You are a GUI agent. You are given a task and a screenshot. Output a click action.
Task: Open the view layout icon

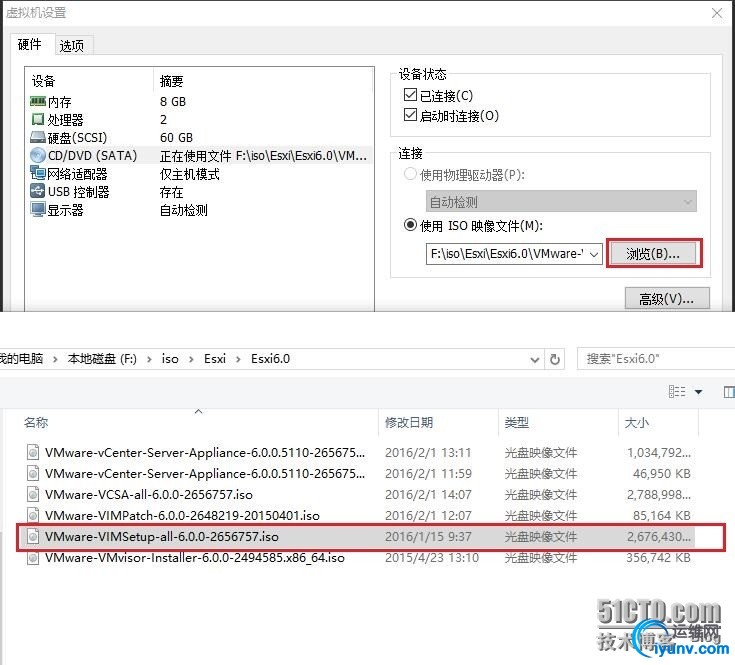coord(677,391)
